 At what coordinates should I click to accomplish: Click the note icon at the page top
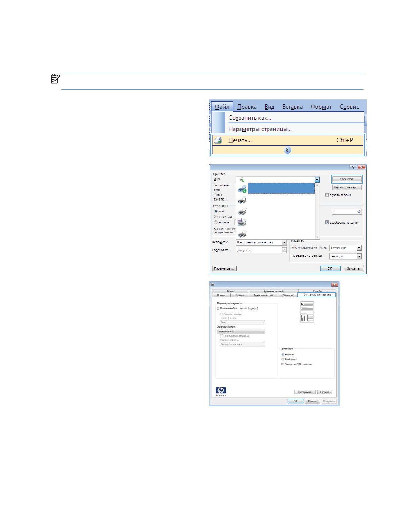pos(55,79)
